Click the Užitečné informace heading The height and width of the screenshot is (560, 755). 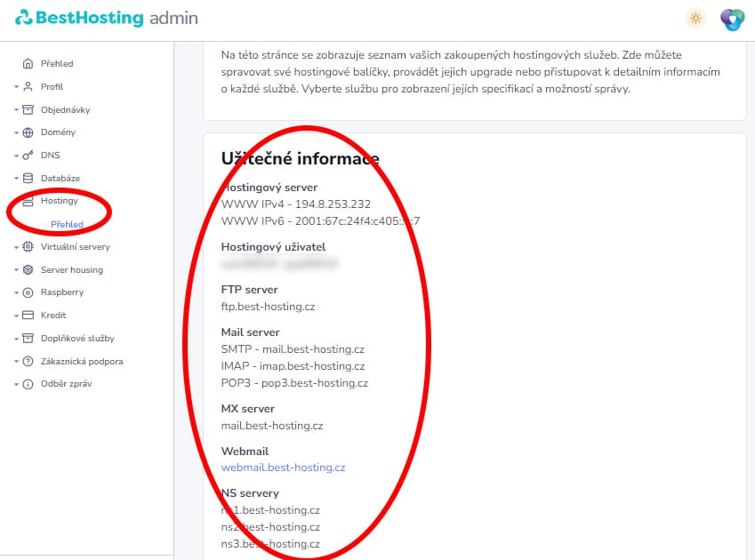click(x=300, y=159)
